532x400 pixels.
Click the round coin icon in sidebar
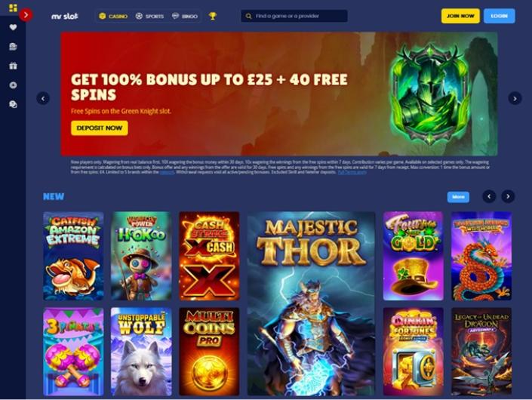point(13,85)
